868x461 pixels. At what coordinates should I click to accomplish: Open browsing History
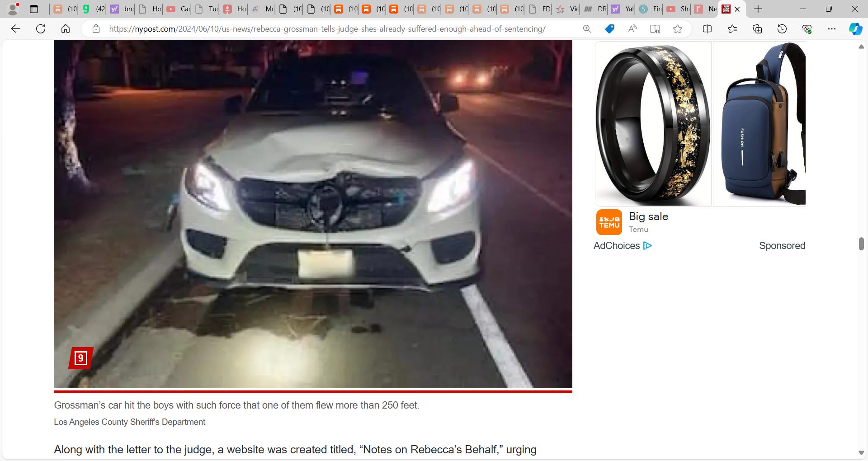point(782,29)
